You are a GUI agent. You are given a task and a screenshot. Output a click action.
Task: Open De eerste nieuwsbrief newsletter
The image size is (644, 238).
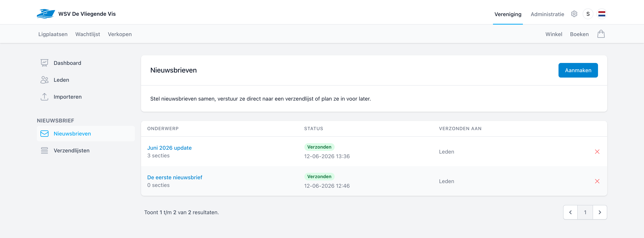175,177
